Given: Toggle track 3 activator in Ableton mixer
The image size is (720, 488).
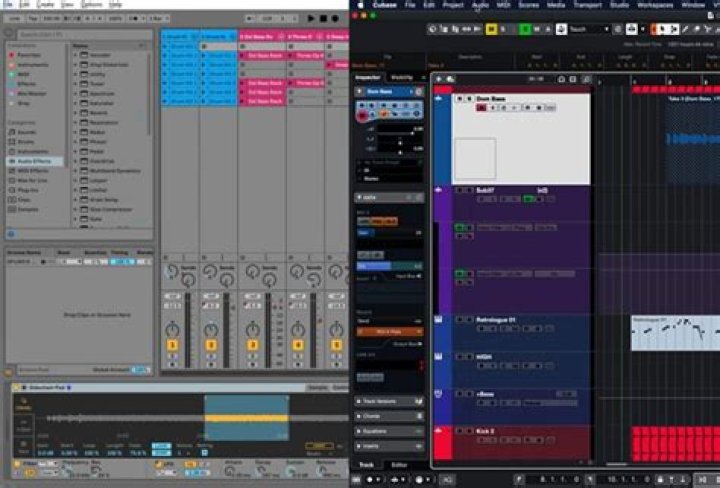Looking at the screenshot, I should [252, 345].
